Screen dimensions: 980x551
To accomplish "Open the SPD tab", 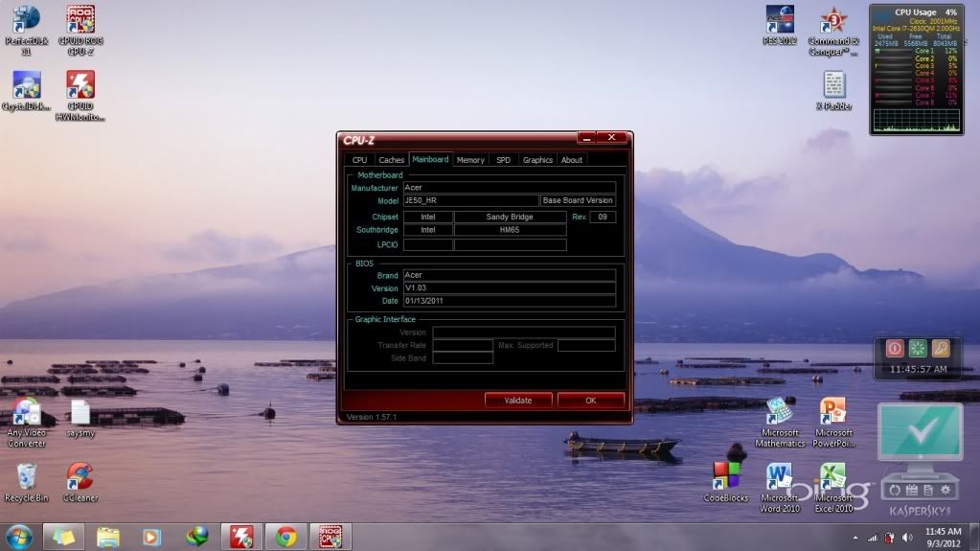I will 503,160.
